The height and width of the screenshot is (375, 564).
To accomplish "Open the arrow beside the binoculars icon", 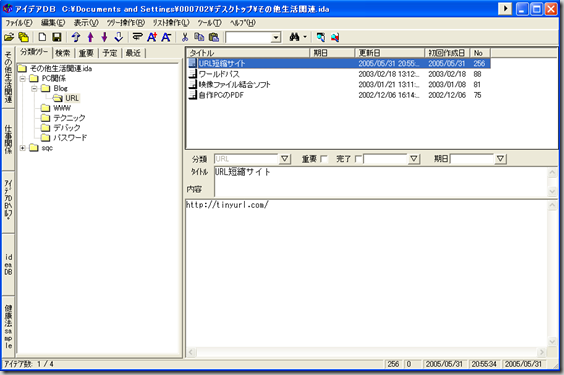I will tap(305, 37).
